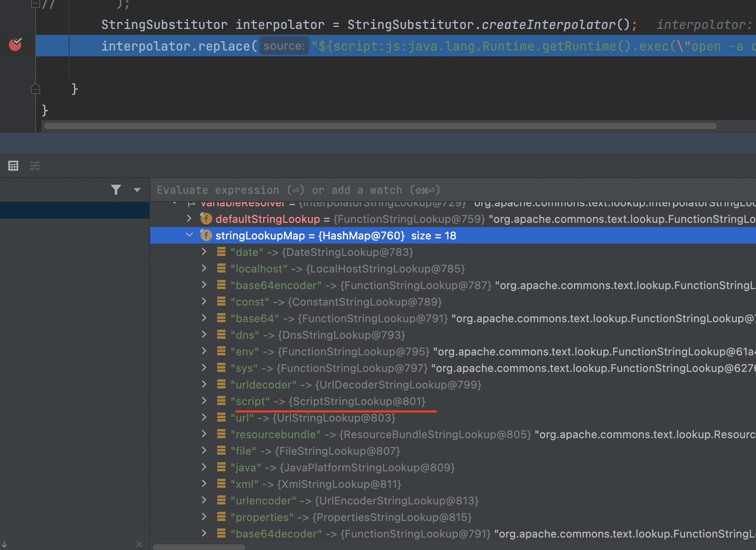Image resolution: width=756 pixels, height=550 pixels.
Task: Select the ScriptStringLookup@801 value text
Action: pos(357,401)
